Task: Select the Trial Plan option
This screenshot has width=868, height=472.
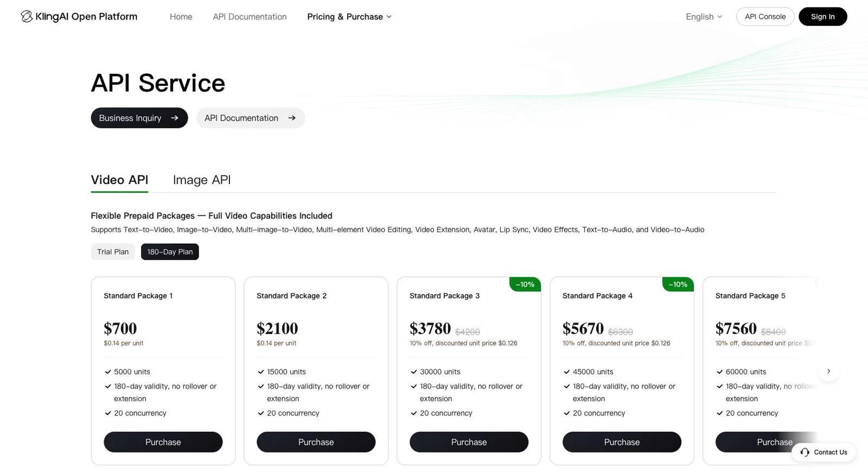Action: tap(113, 252)
